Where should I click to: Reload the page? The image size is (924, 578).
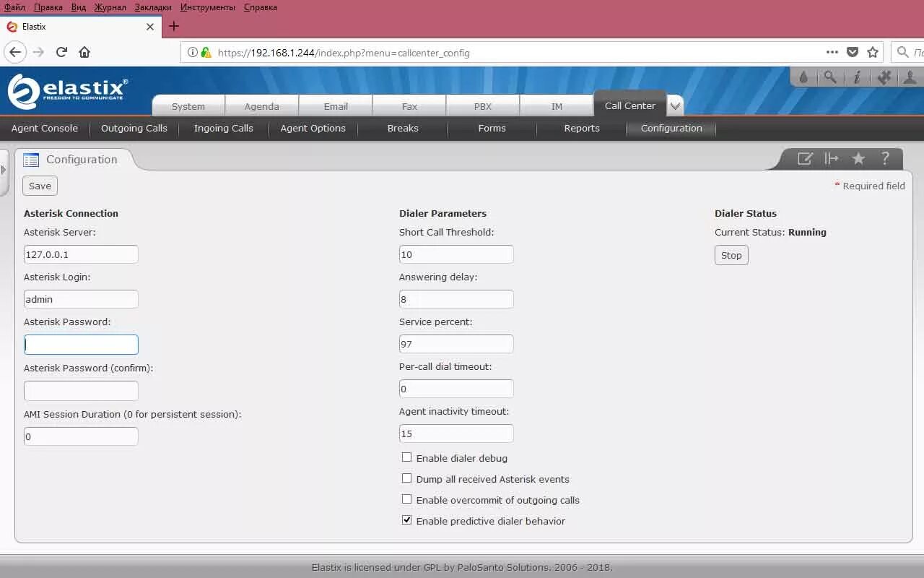click(61, 52)
